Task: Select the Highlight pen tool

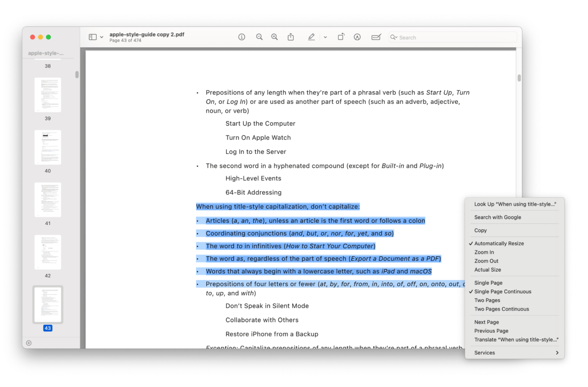Action: 311,37
